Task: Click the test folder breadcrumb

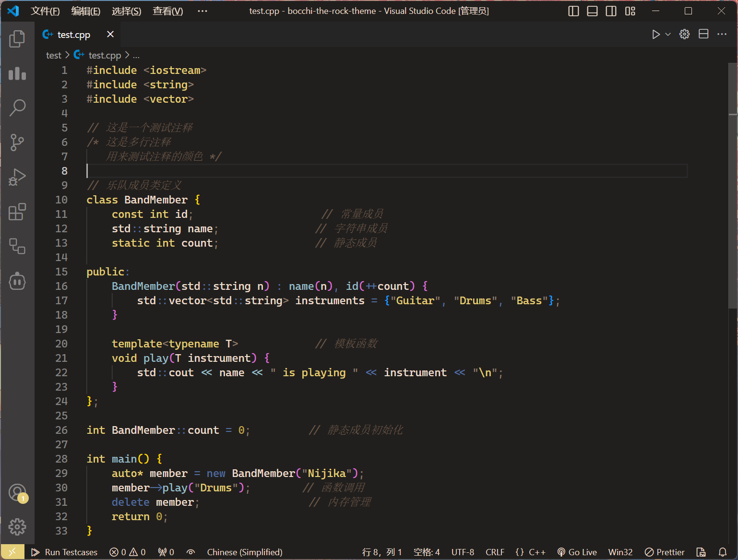Action: (54, 56)
